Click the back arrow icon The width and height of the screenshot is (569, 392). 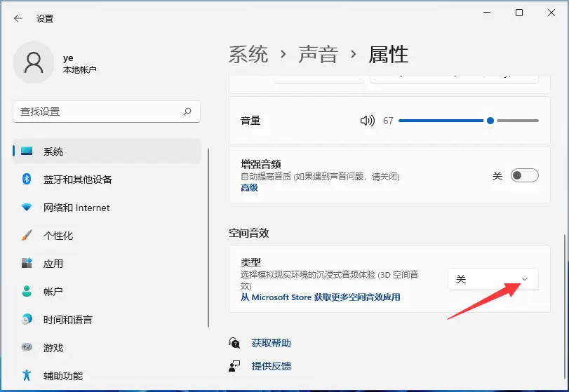(18, 18)
